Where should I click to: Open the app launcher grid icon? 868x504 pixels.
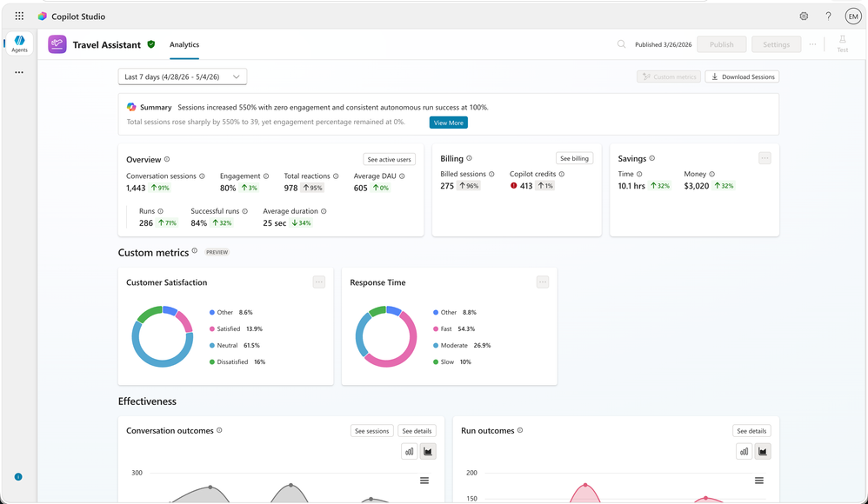pyautogui.click(x=19, y=16)
